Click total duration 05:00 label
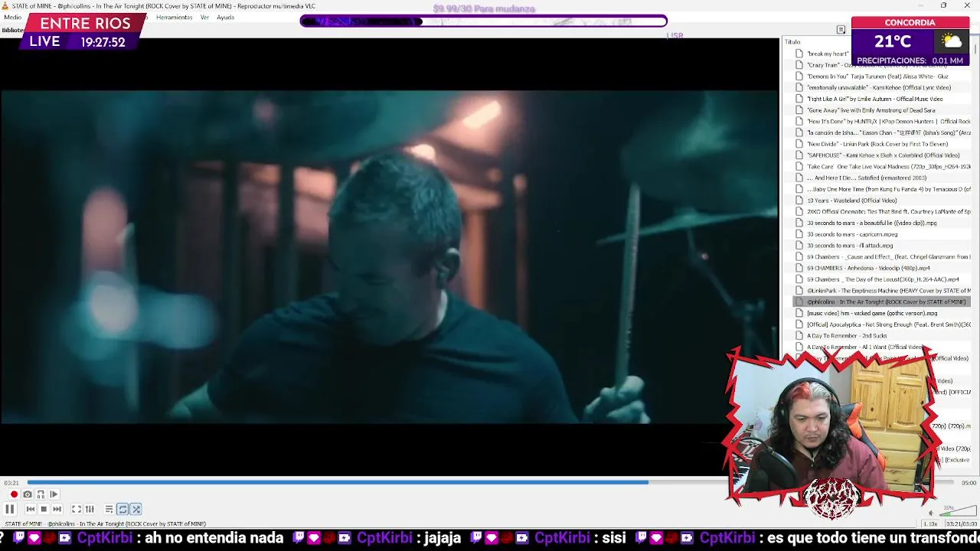Image resolution: width=980 pixels, height=551 pixels. coord(969,483)
